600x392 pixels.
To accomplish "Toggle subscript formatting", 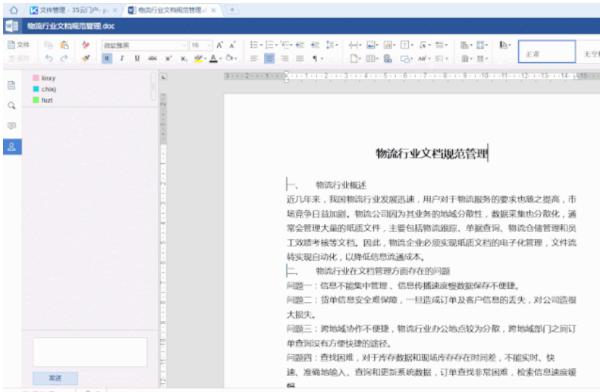I will point(184,59).
